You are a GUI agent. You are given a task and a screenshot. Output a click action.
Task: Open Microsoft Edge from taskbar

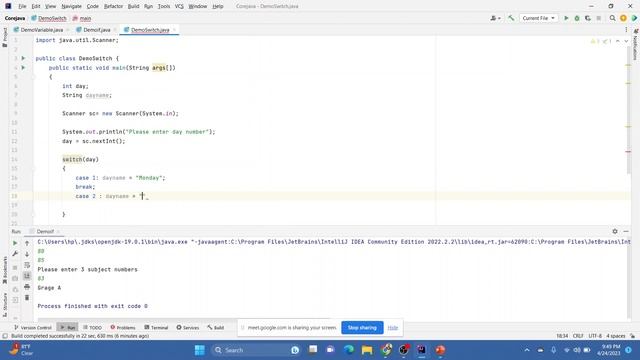click(349, 350)
